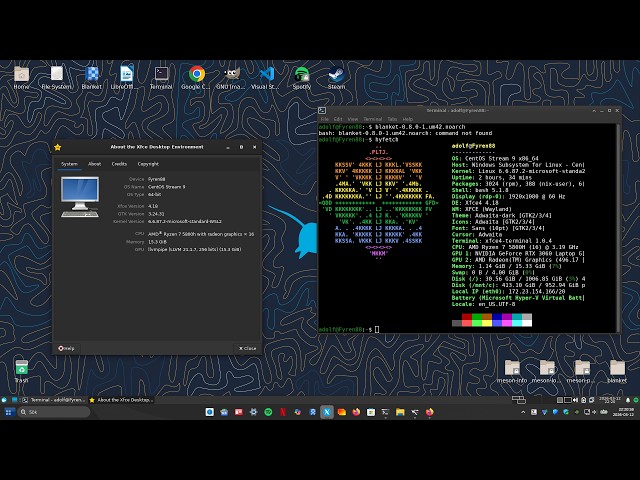Open the GNU Image Manipulation desktop icon
Image resolution: width=640 pixels, height=480 pixels.
point(231,78)
